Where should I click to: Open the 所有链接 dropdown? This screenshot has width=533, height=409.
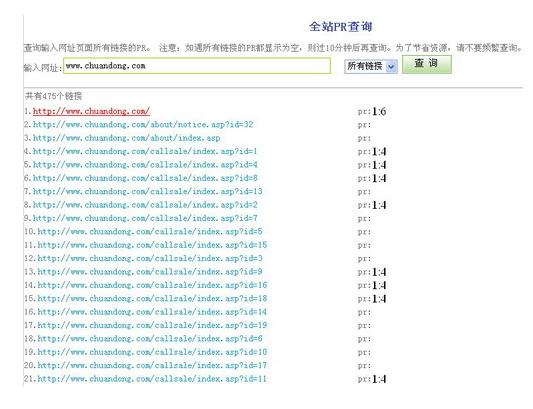click(371, 66)
